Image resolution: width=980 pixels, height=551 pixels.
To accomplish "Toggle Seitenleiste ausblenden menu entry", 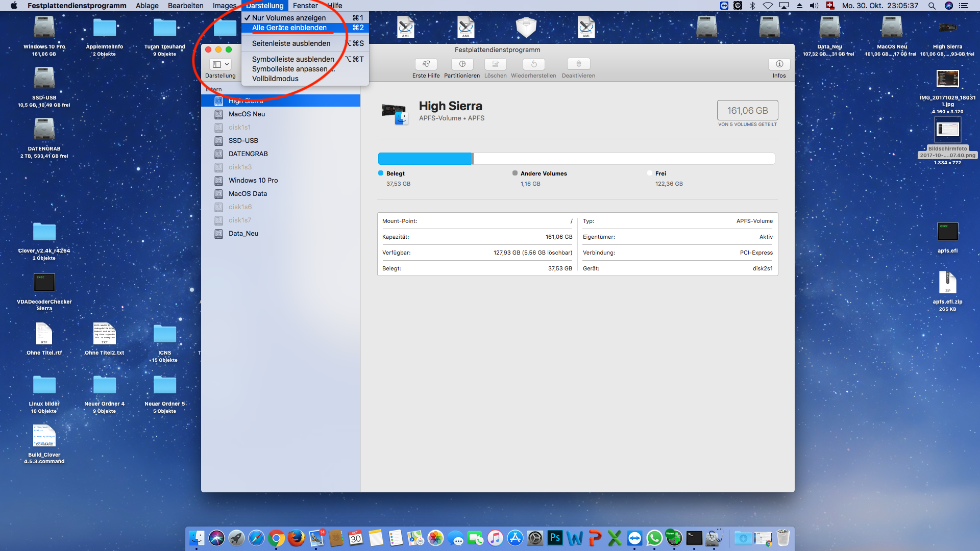I will point(291,43).
